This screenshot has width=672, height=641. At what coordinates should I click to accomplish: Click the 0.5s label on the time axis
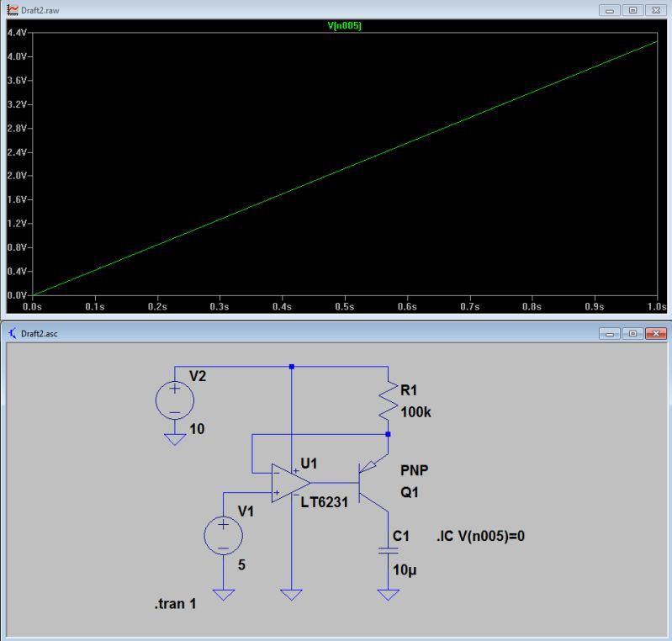(344, 306)
